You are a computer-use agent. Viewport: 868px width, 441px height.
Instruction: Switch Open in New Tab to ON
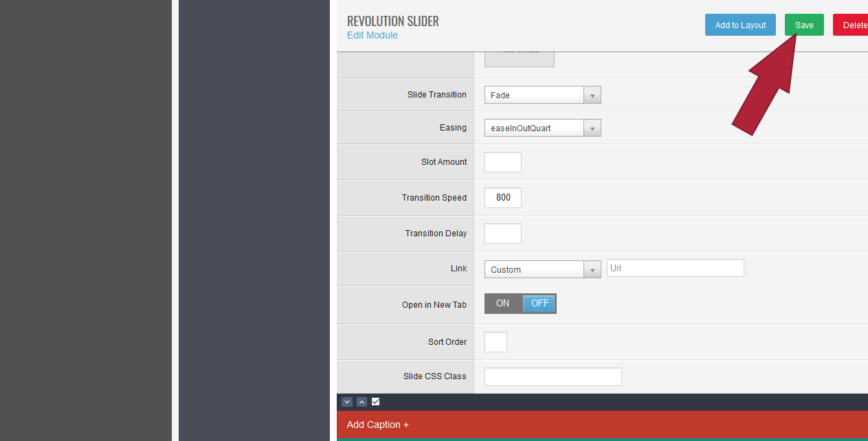(503, 304)
